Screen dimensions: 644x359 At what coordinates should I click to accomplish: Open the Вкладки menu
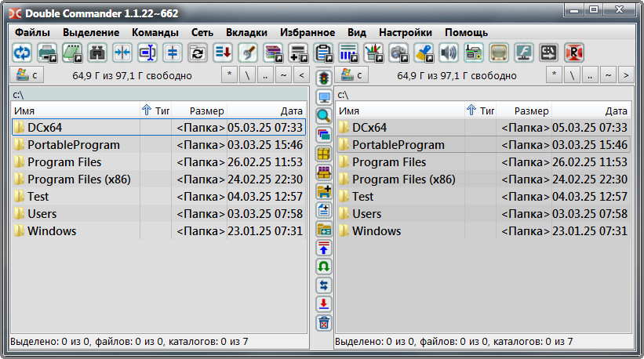(x=246, y=32)
